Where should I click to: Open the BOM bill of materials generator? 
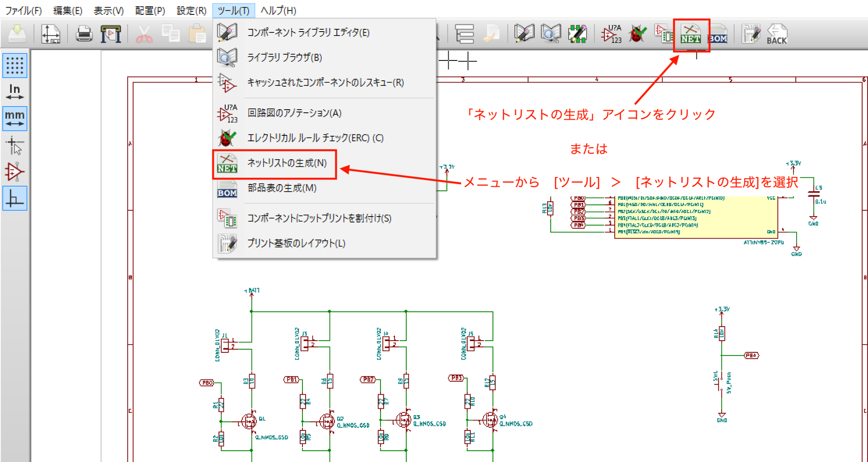pyautogui.click(x=717, y=33)
